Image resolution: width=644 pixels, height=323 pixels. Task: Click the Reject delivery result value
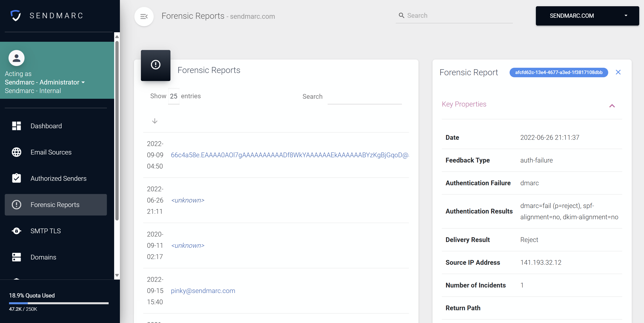(529, 240)
